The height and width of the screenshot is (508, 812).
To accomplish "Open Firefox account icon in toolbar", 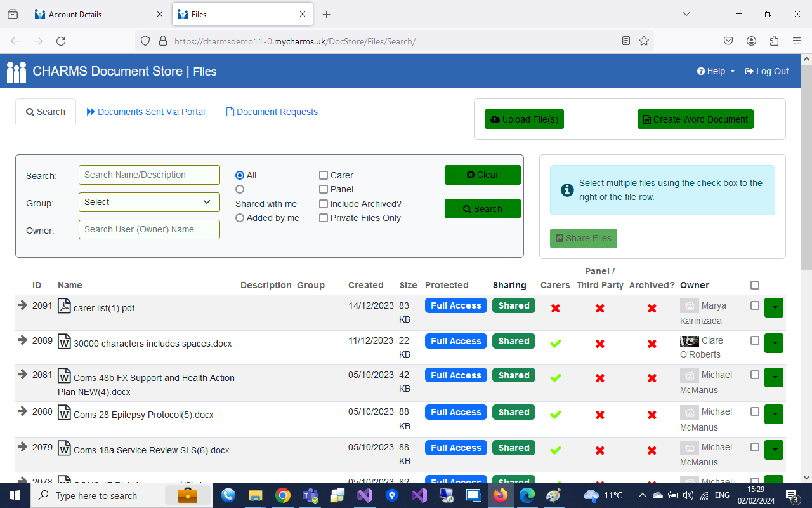I will click(x=751, y=41).
